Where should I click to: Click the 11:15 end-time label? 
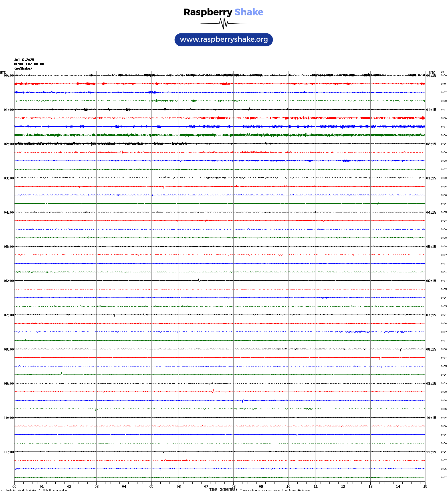[431, 452]
